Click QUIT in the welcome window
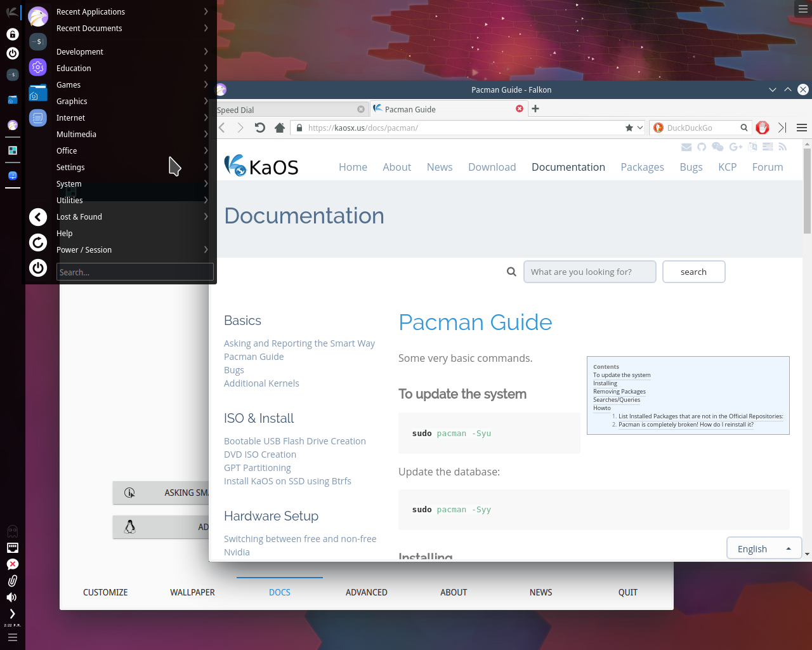The image size is (812, 650). [x=628, y=592]
